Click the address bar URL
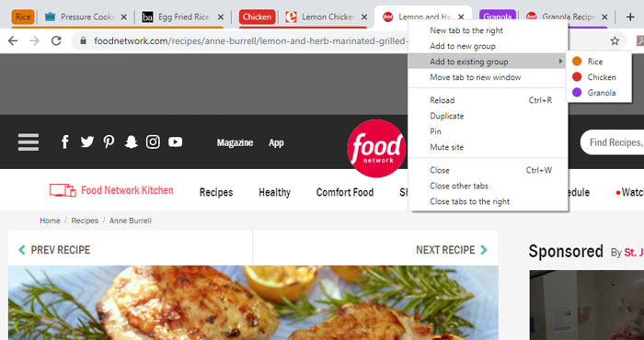Screen dimensions: 644x340 pos(250,41)
